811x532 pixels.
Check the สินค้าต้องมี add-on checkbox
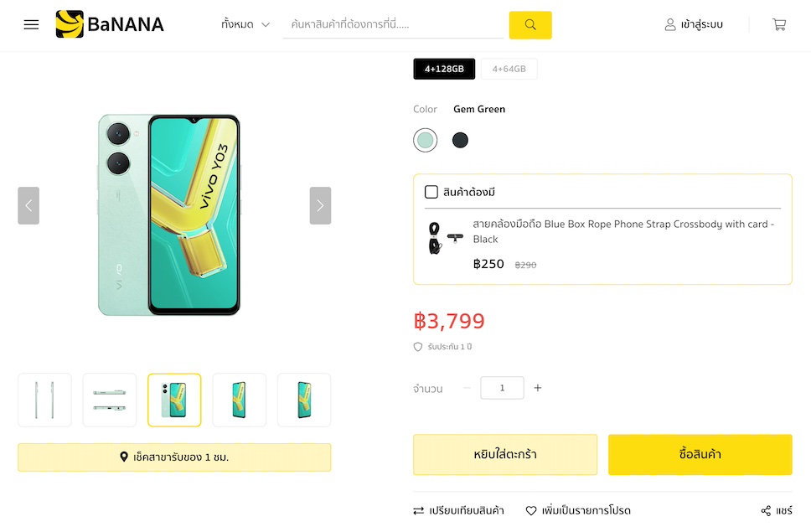pos(431,192)
